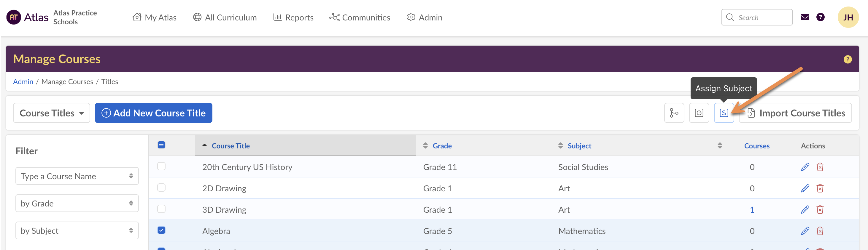Open the Reports menu
The height and width of the screenshot is (250, 868).
(293, 17)
